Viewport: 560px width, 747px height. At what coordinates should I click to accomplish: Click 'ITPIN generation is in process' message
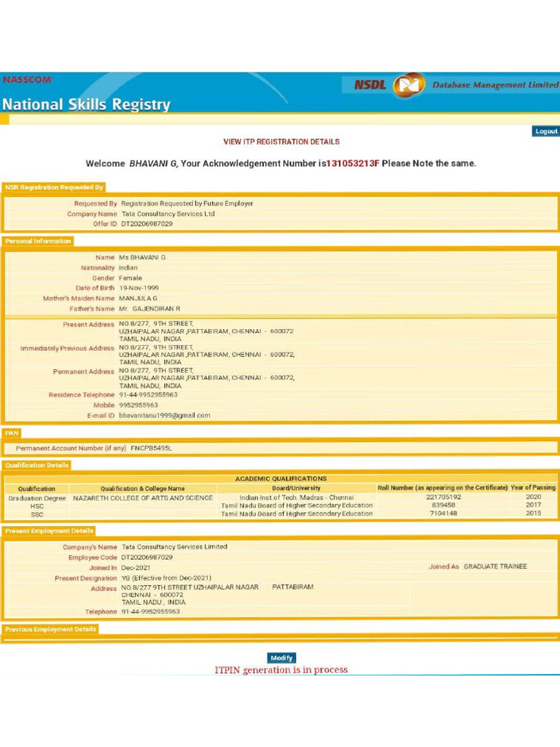[x=281, y=670]
